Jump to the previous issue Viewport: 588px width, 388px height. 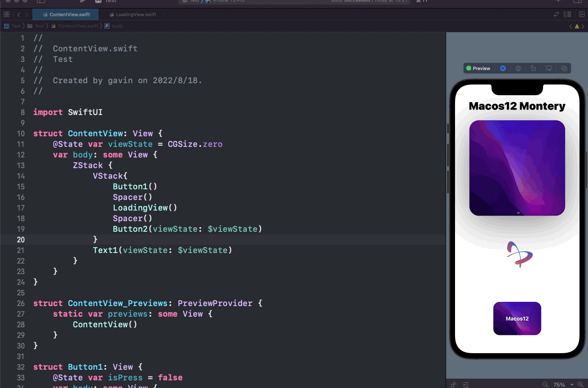pos(571,26)
